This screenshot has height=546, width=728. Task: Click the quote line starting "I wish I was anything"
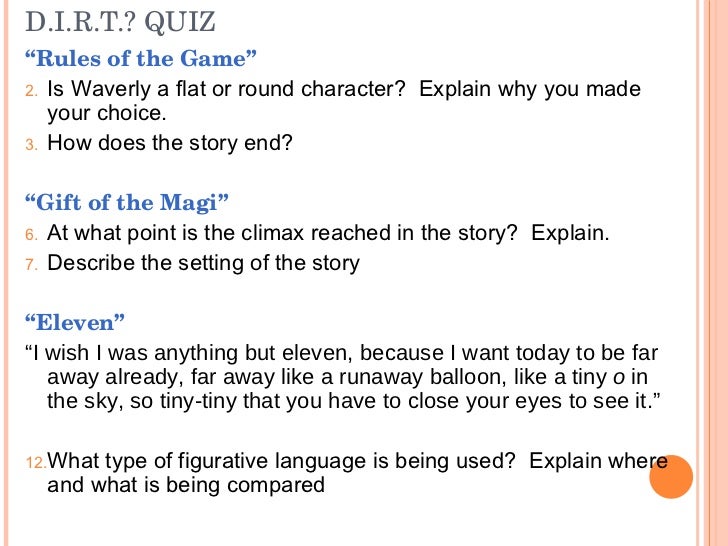coord(340,353)
